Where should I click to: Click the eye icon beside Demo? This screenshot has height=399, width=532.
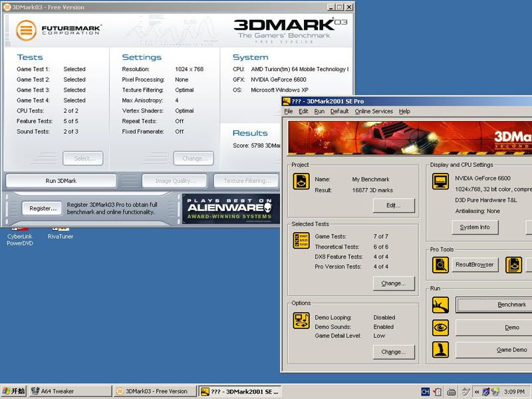[x=440, y=327]
